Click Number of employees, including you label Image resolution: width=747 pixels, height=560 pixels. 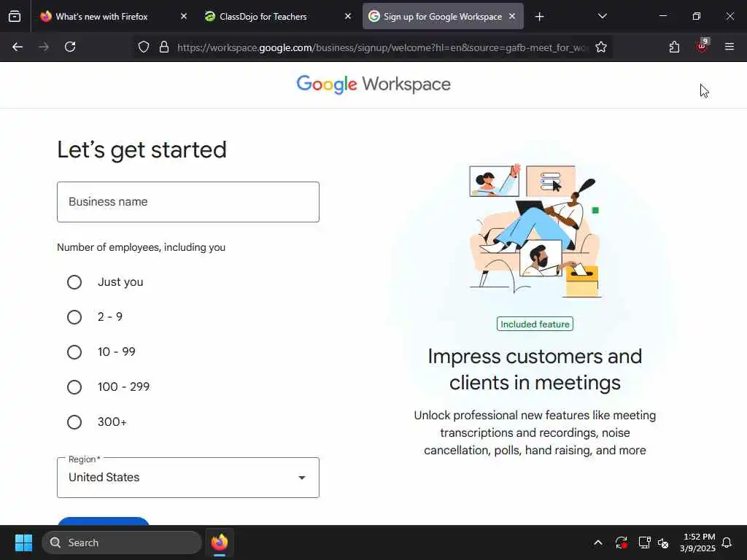pyautogui.click(x=141, y=248)
